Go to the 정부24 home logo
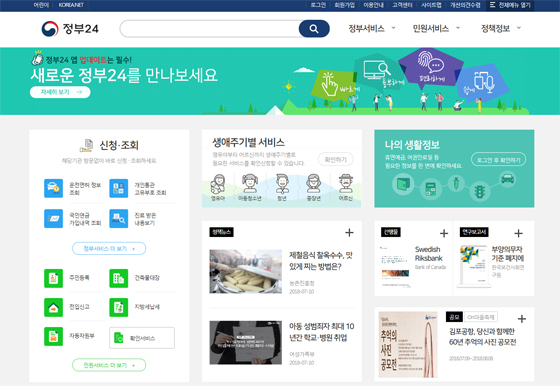This screenshot has width=560, height=386. [70, 29]
